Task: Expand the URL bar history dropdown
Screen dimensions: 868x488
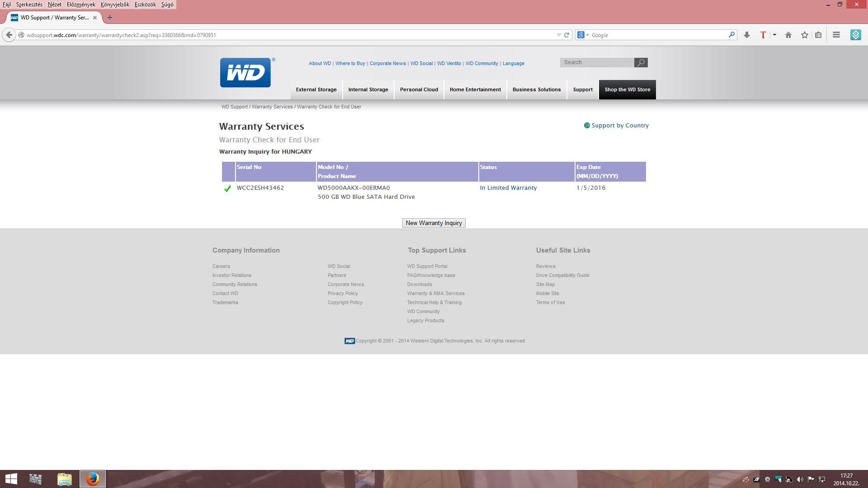Action: (559, 35)
